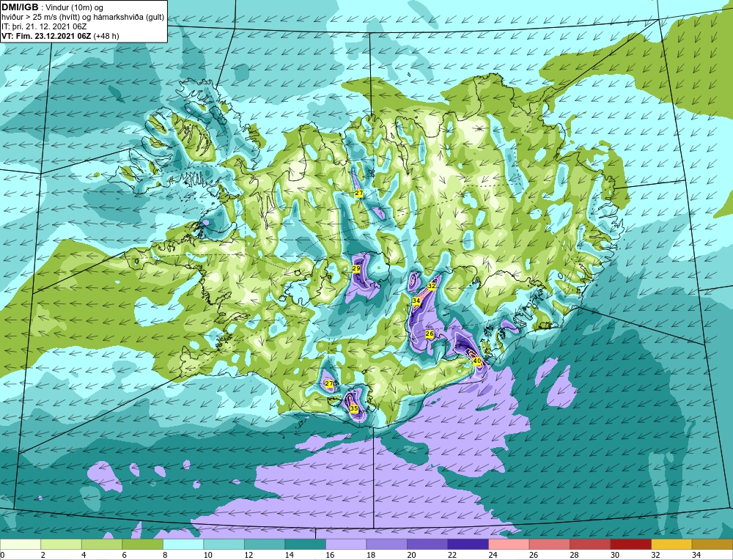The height and width of the screenshot is (560, 733).
Task: Click the 34 peak gust label
Action: click(x=416, y=301)
